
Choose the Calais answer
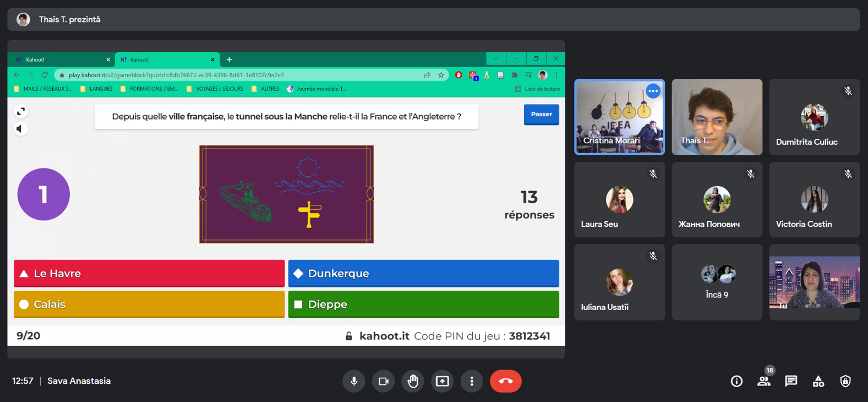149,305
